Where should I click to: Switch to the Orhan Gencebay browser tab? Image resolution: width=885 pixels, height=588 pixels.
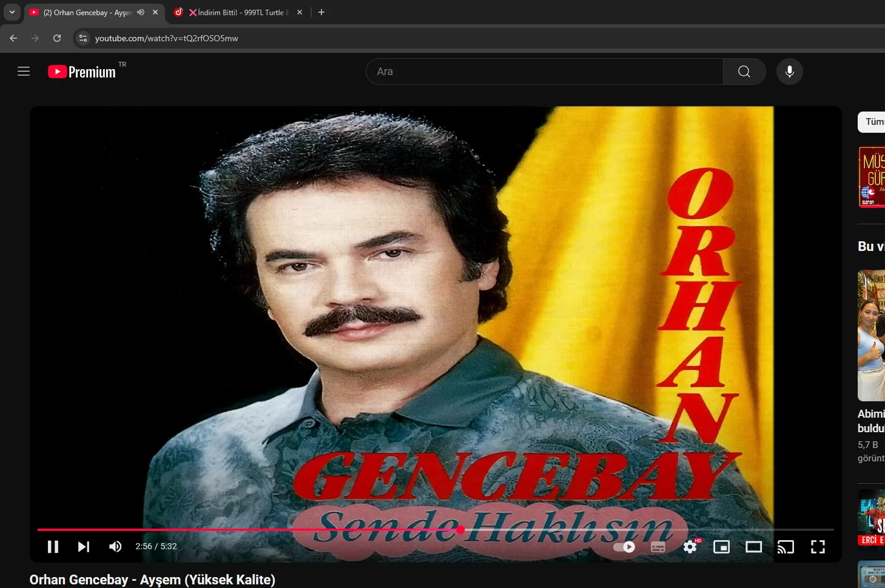[x=94, y=12]
